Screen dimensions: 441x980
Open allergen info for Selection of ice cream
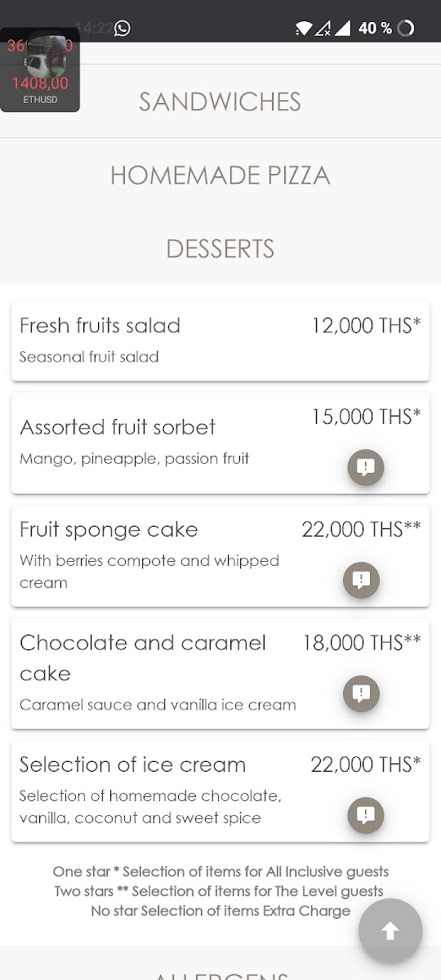pyautogui.click(x=365, y=814)
